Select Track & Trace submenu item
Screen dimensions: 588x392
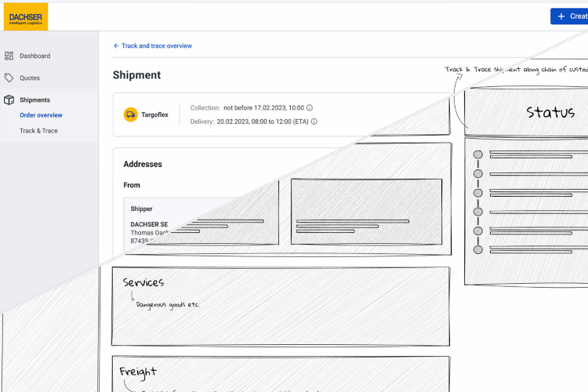pos(38,131)
